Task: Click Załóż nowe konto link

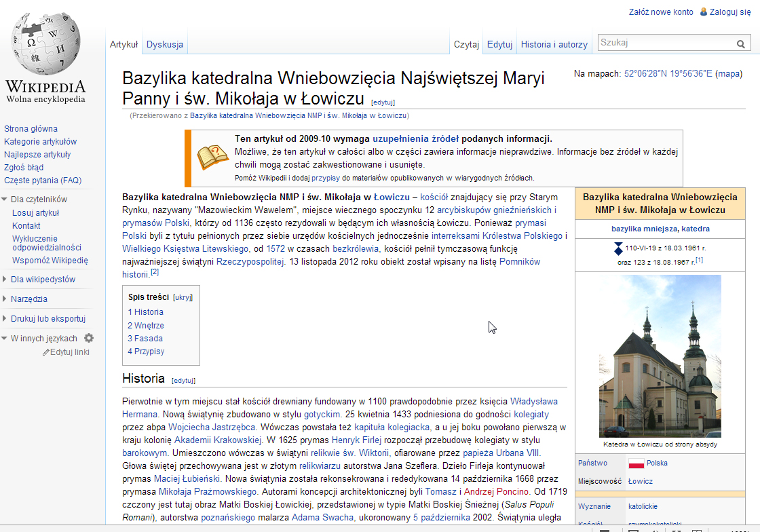Action: (661, 12)
